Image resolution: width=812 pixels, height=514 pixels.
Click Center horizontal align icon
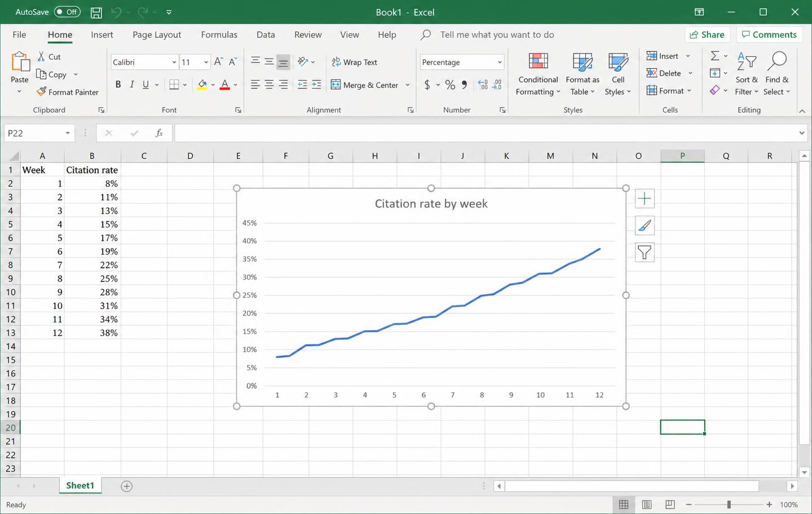point(269,85)
